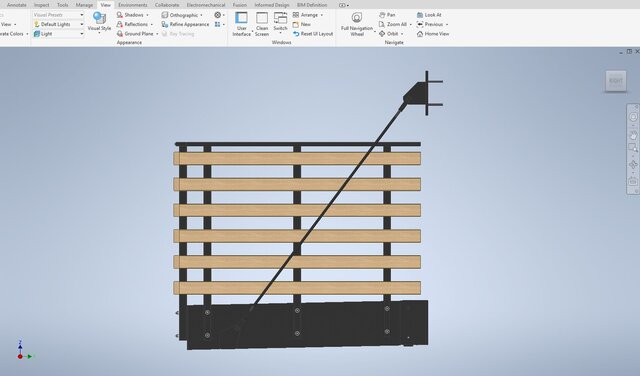Switch to the Fusion tab
The width and height of the screenshot is (640, 376).
tap(240, 5)
